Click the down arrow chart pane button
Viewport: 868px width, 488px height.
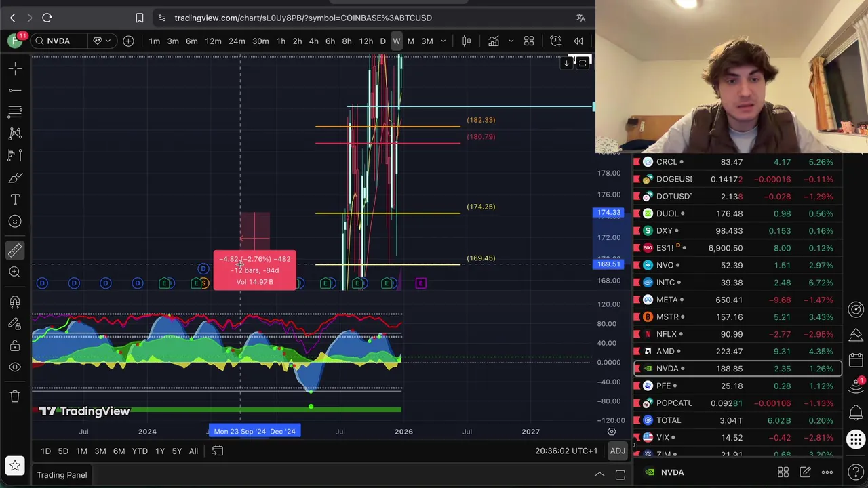567,63
